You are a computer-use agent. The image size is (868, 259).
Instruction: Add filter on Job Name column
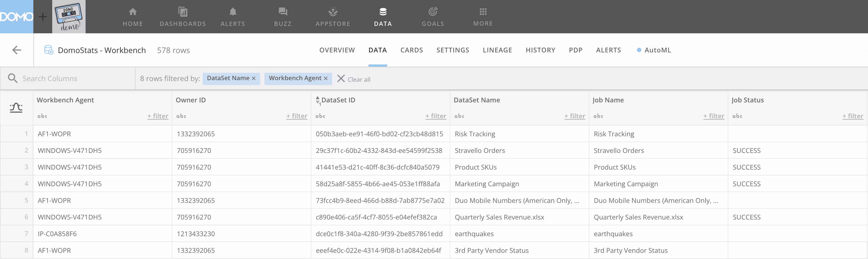point(714,116)
